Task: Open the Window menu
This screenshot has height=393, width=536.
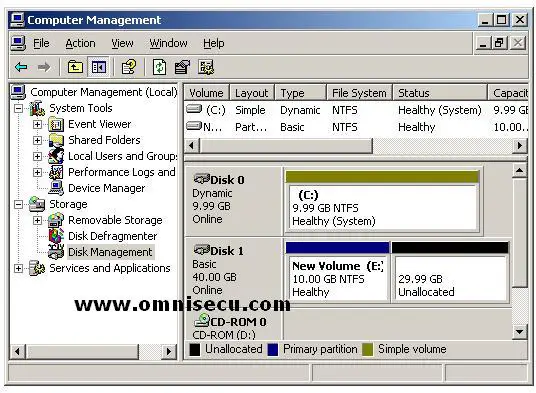Action: [168, 43]
